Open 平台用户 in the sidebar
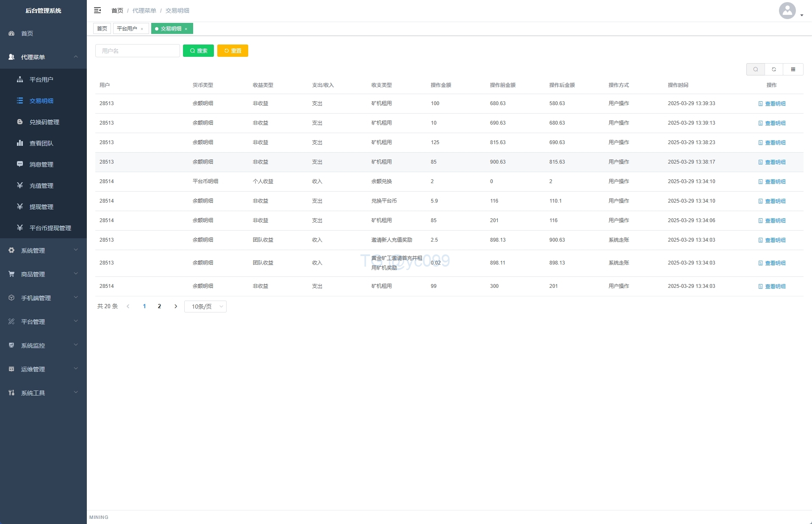This screenshot has height=524, width=812. pyautogui.click(x=41, y=80)
